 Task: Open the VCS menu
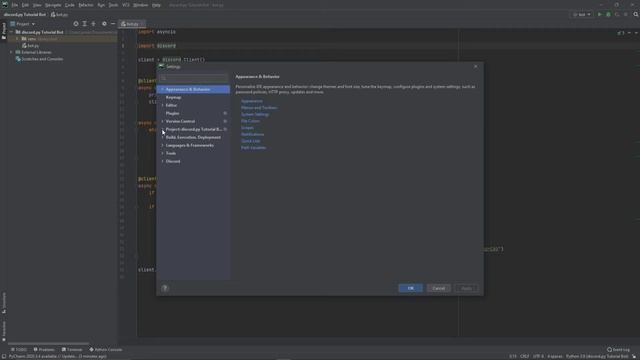click(126, 5)
